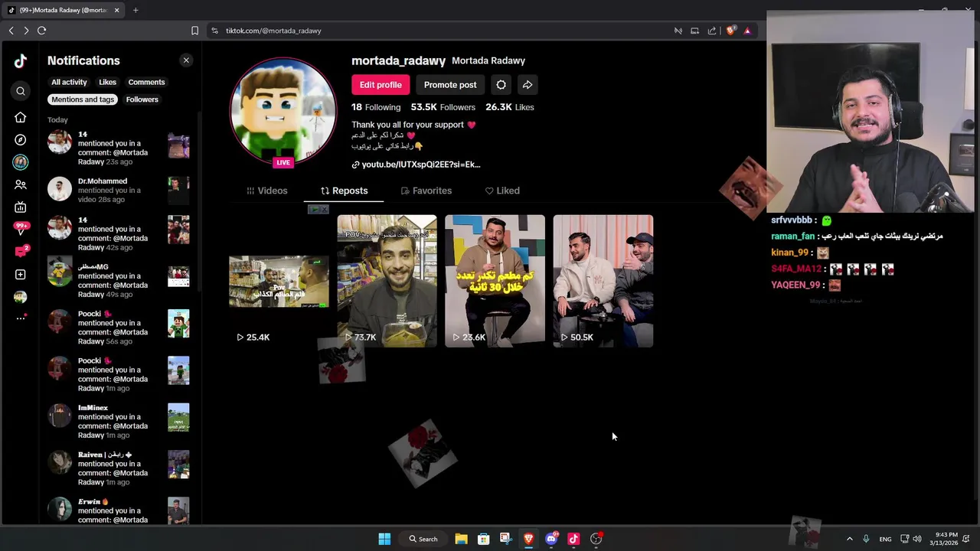The width and height of the screenshot is (980, 551).
Task: Open the Friends icon in sidebar
Action: point(21,184)
